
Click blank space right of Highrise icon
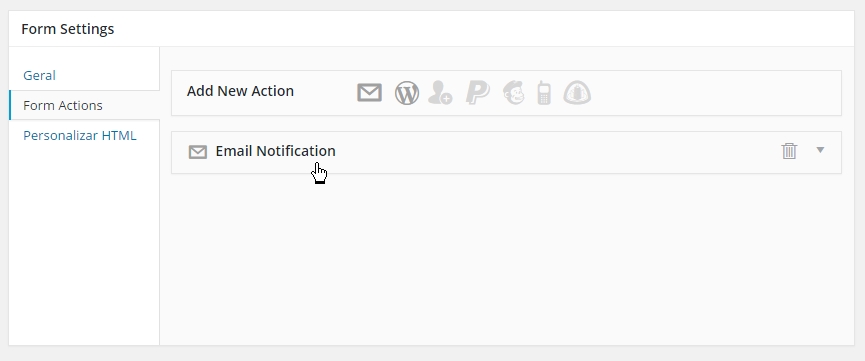tap(714, 93)
